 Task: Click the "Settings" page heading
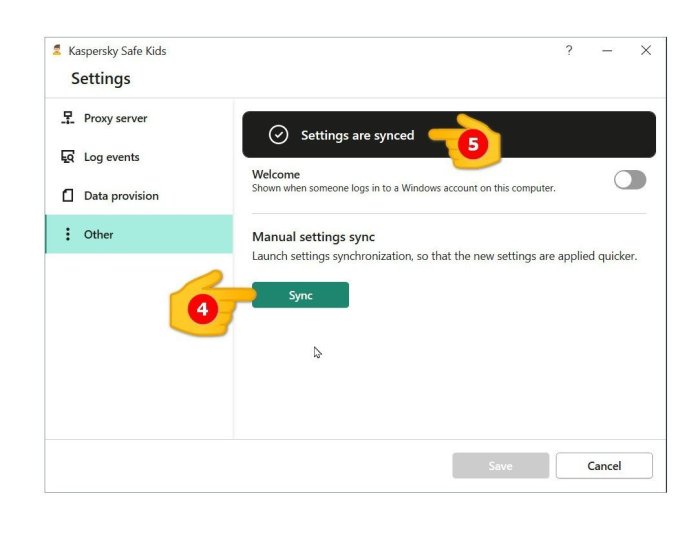pyautogui.click(x=101, y=79)
